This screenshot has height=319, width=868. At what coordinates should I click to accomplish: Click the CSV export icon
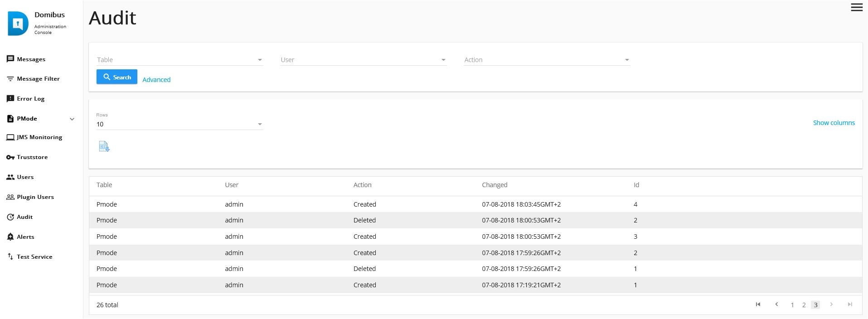pos(104,147)
